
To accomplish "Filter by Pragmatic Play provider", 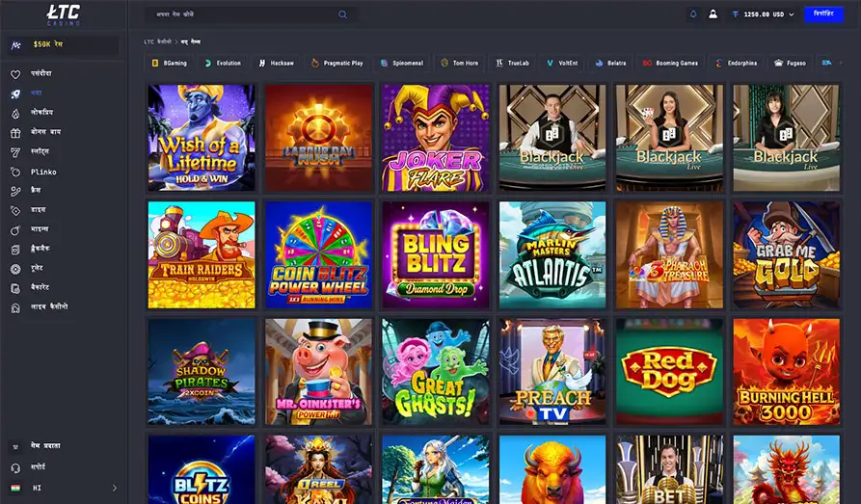I will (x=337, y=64).
